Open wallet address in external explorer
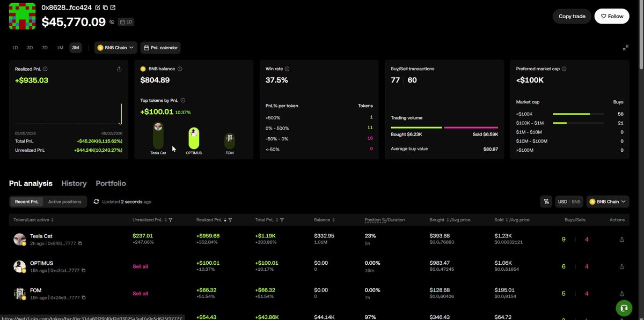Image resolution: width=644 pixels, height=320 pixels. point(113,8)
